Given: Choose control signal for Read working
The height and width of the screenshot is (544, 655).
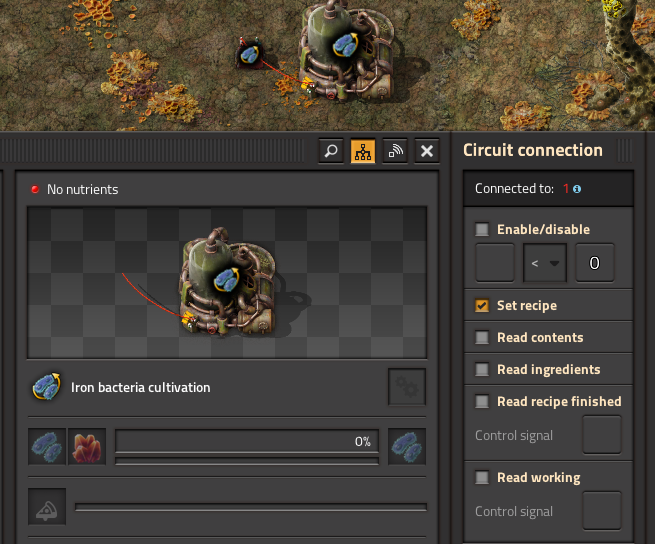Looking at the screenshot, I should click(x=602, y=511).
